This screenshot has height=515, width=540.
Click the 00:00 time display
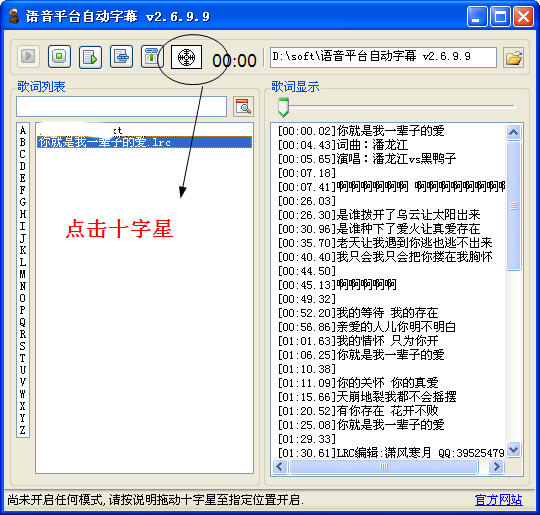pos(235,61)
